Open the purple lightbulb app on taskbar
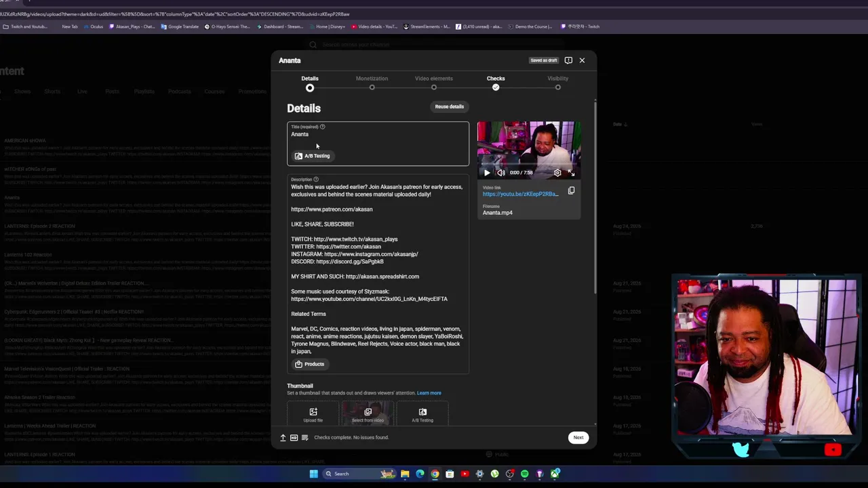Viewport: 868px width, 488px height. click(x=540, y=474)
